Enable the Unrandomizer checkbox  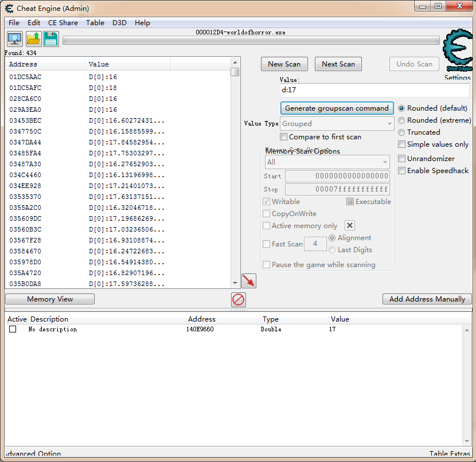point(402,159)
